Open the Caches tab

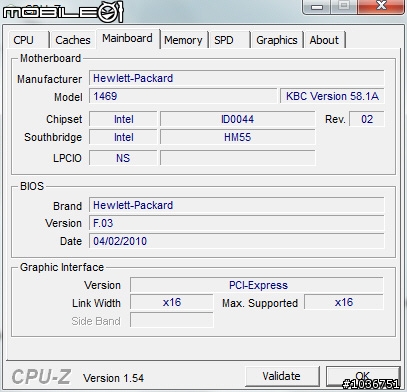click(73, 40)
